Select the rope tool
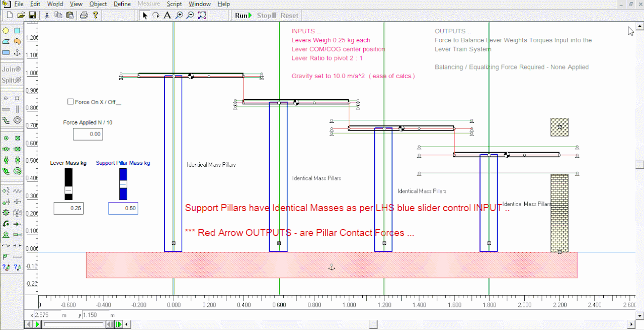This screenshot has width=644, height=330. pyautogui.click(x=6, y=245)
